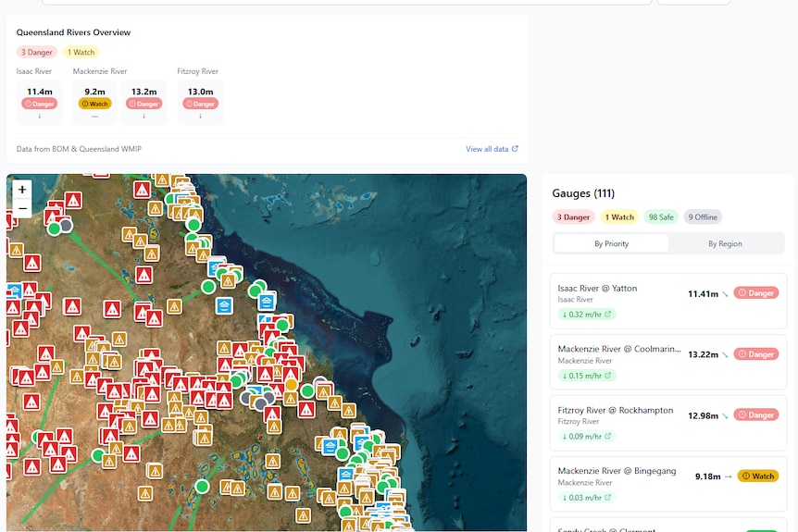798x532 pixels.
Task: Click the Danger status badge on the Yatton card
Action: pyautogui.click(x=755, y=293)
